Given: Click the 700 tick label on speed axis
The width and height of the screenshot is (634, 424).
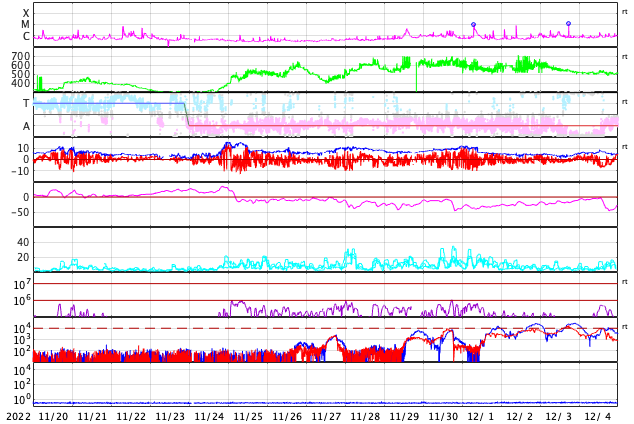Looking at the screenshot, I should 20,57.
